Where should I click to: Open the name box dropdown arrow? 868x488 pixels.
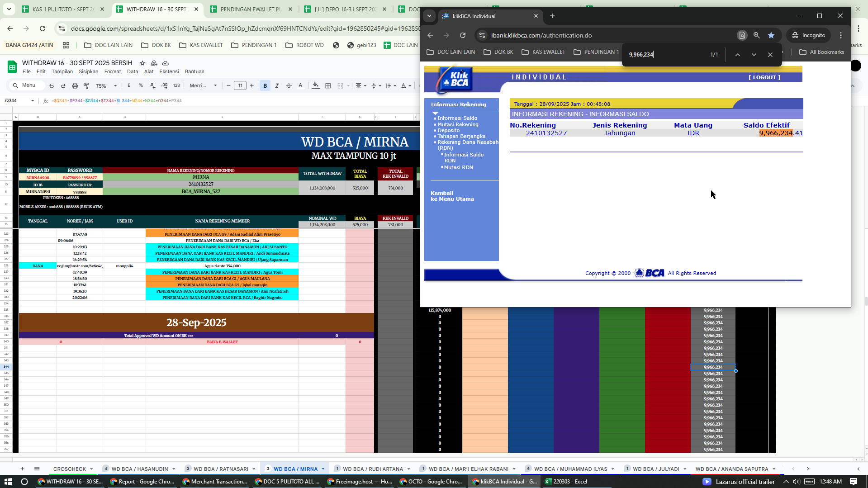click(x=33, y=101)
